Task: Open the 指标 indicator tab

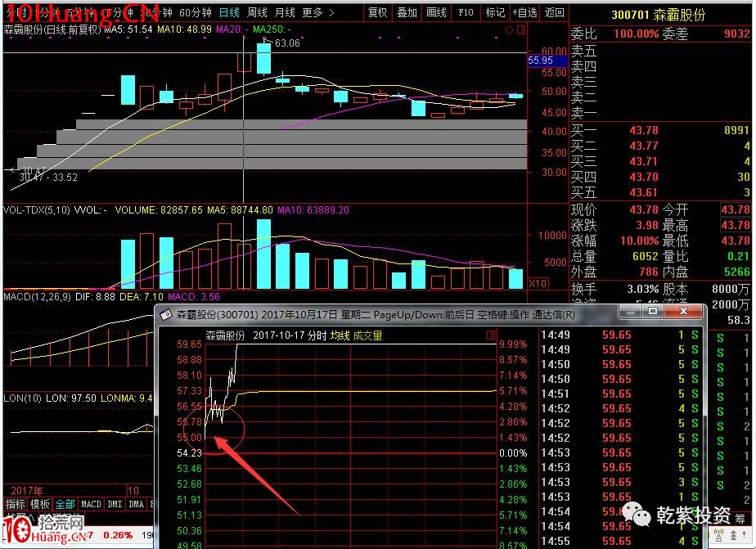Action: (x=15, y=504)
